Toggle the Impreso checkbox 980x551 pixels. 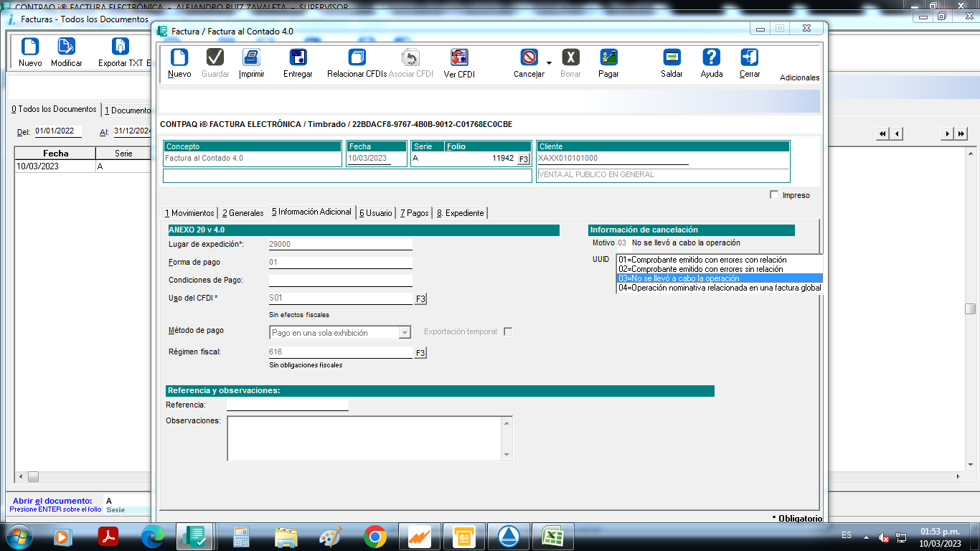773,194
